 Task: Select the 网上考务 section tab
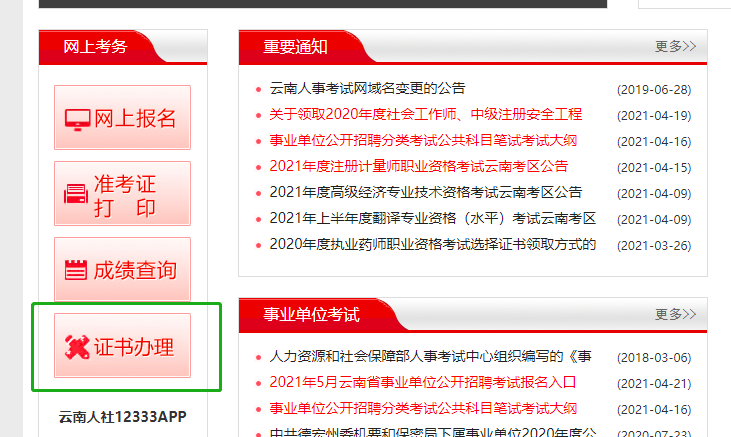95,46
